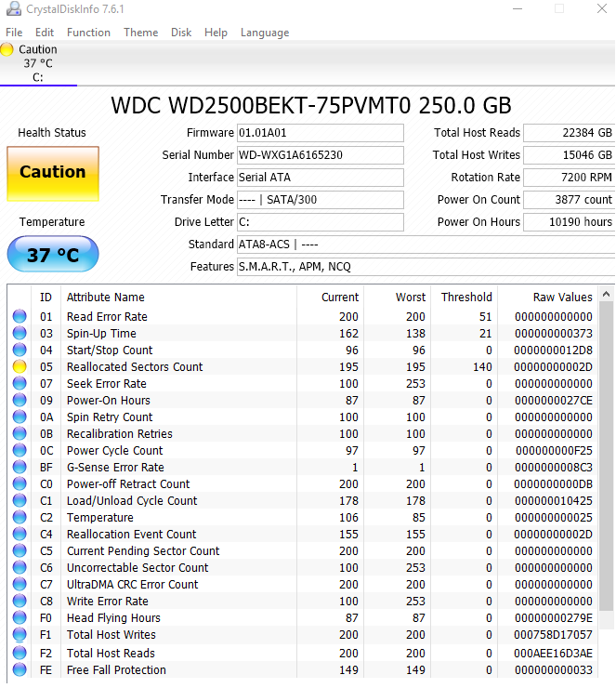Viewport: 616px width, 688px height.
Task: Select the status orb for Head Flying Hours
Action: [x=20, y=617]
